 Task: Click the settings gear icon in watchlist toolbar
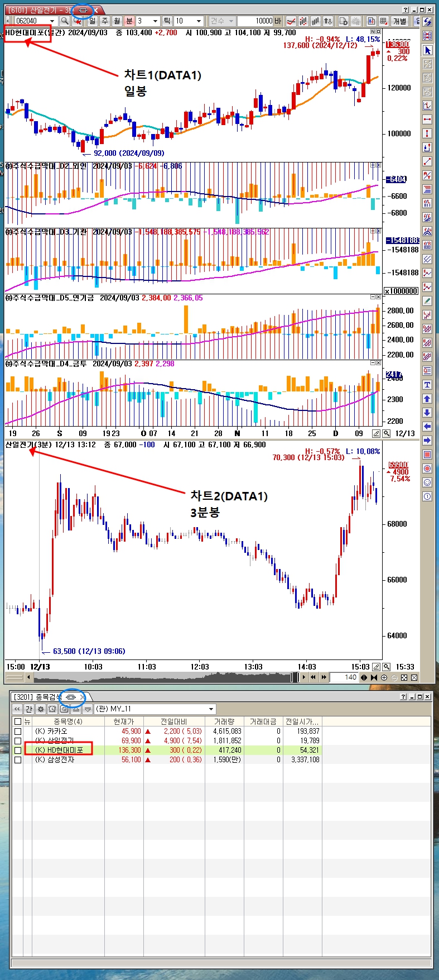[x=40, y=709]
